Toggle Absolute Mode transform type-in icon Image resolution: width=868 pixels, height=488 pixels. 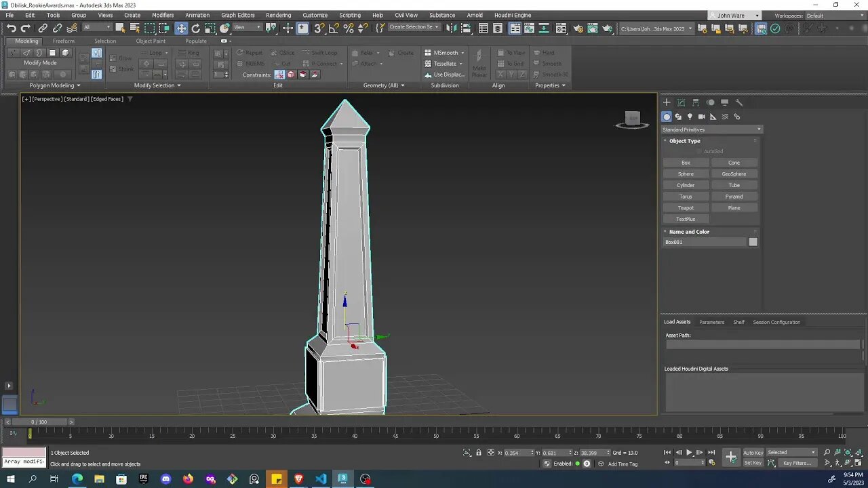[x=490, y=452]
